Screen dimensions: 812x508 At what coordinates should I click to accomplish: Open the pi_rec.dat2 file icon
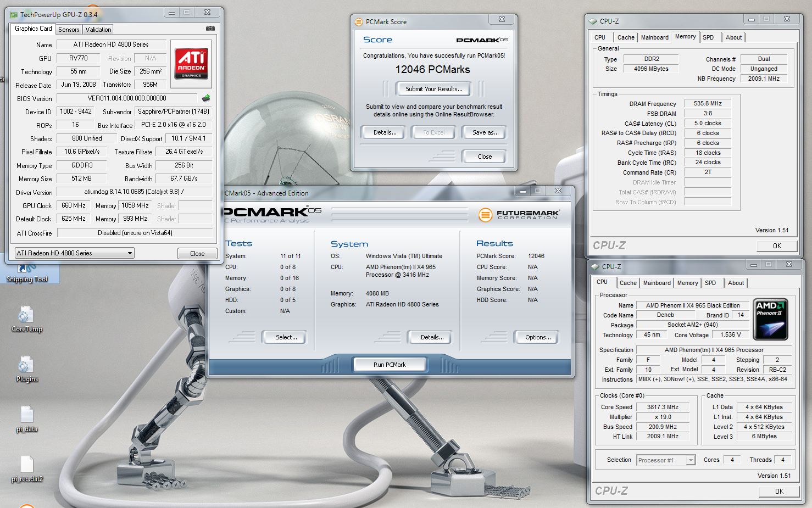pos(27,469)
